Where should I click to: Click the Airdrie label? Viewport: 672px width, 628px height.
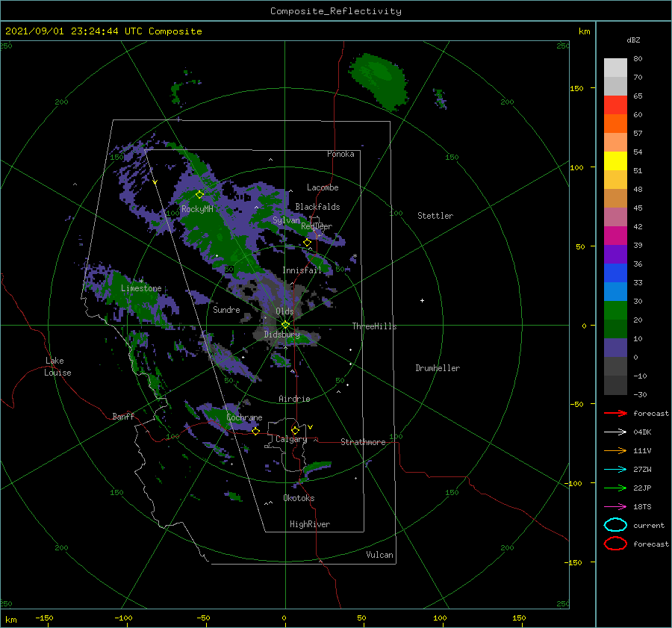(x=294, y=399)
